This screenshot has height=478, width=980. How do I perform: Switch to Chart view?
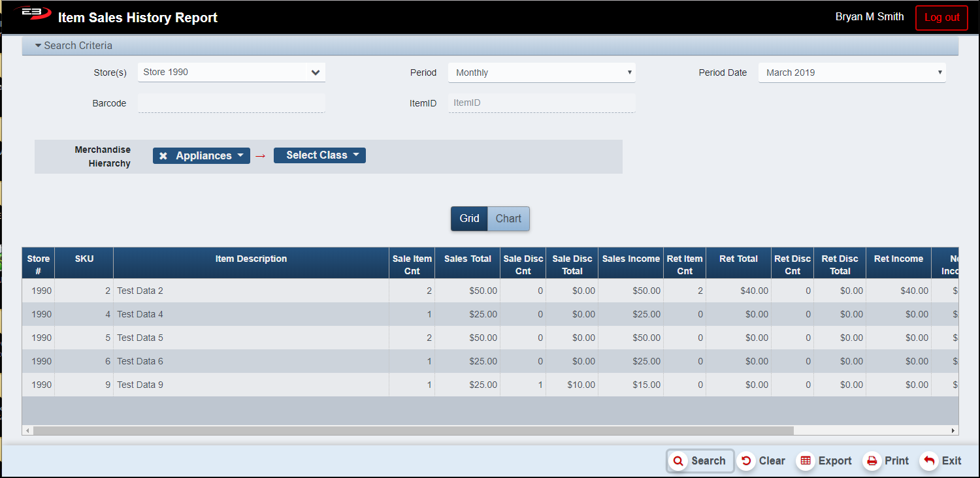point(508,219)
